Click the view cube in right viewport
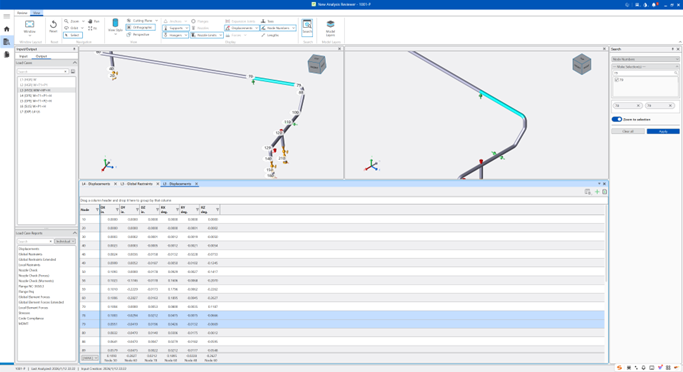This screenshot has height=372, width=683. tap(582, 64)
